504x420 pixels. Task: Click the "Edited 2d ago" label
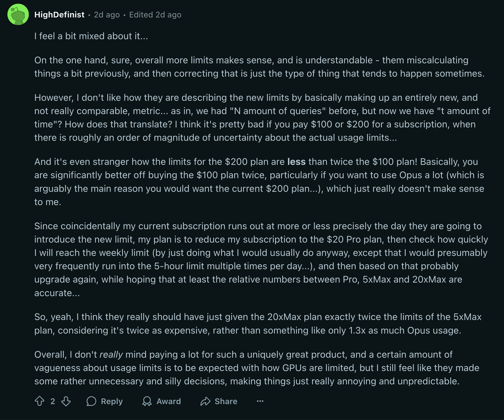click(155, 15)
